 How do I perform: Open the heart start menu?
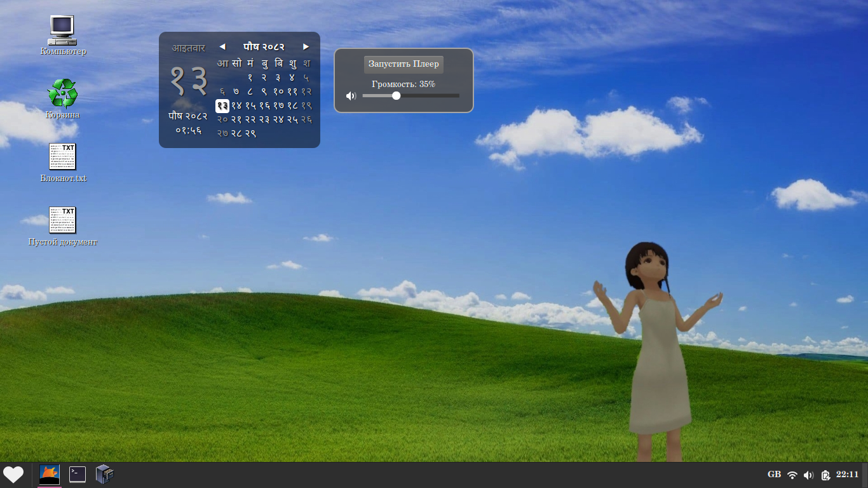coord(13,475)
